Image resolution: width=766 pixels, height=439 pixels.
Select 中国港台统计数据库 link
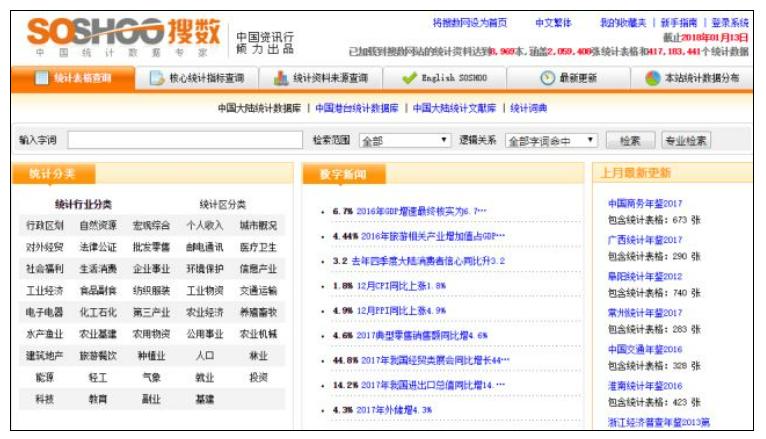tap(357, 108)
